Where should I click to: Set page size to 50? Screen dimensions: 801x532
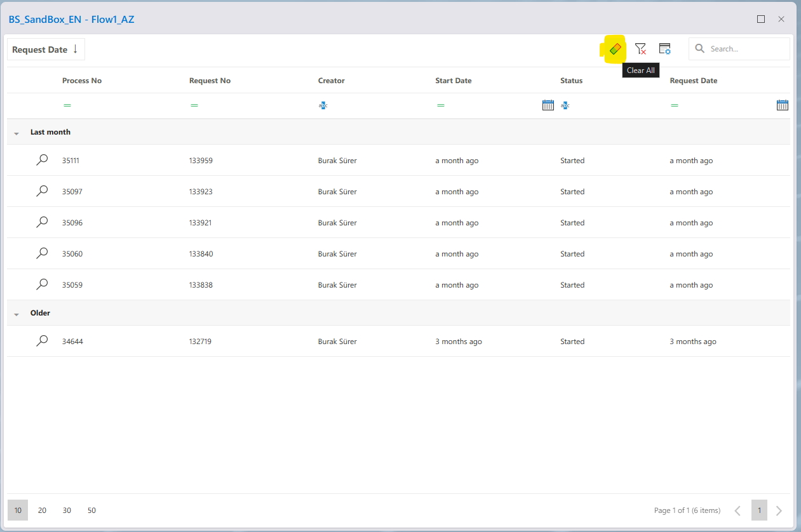click(x=91, y=510)
